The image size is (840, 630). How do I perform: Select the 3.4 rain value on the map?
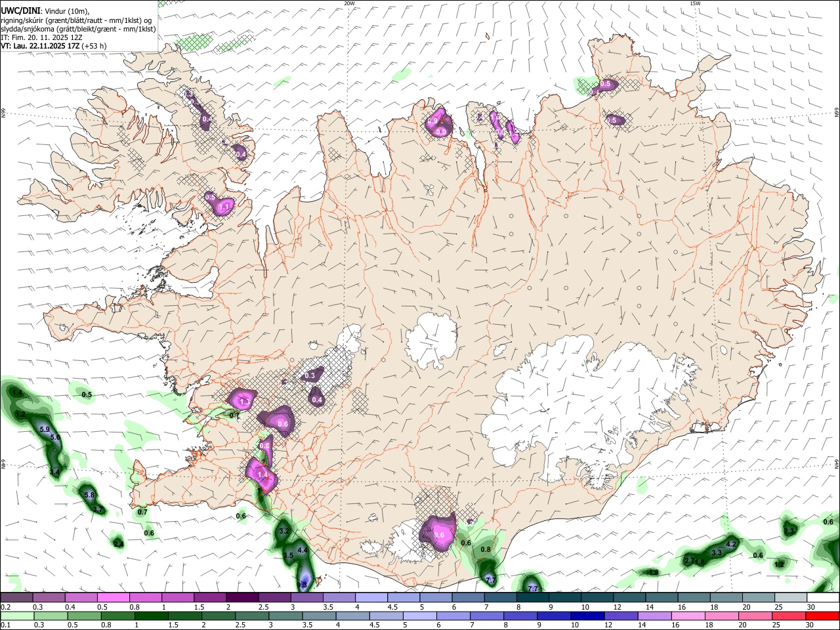[x=54, y=472]
